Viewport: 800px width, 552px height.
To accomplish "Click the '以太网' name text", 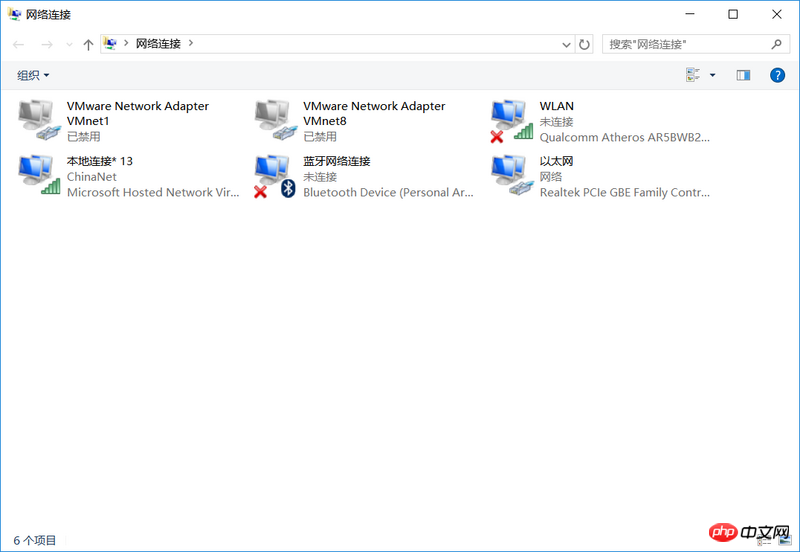I will pos(557,161).
